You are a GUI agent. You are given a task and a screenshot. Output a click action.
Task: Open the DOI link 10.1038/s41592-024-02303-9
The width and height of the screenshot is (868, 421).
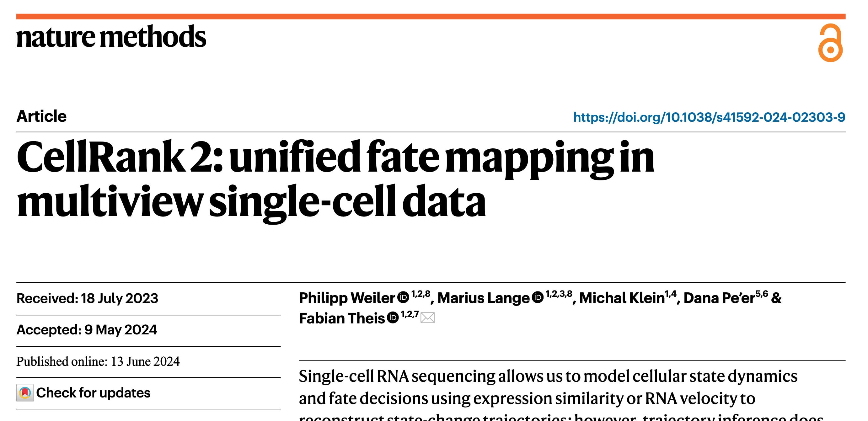[x=709, y=117]
